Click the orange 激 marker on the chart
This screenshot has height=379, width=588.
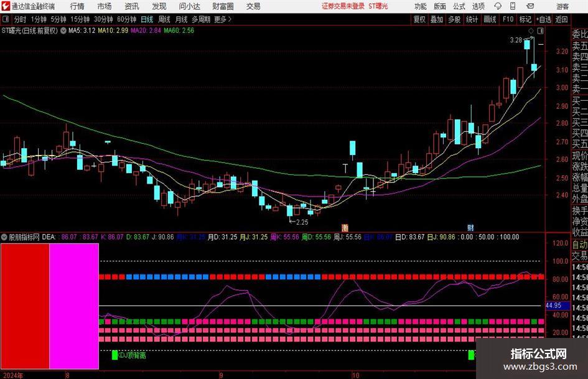[345, 227]
